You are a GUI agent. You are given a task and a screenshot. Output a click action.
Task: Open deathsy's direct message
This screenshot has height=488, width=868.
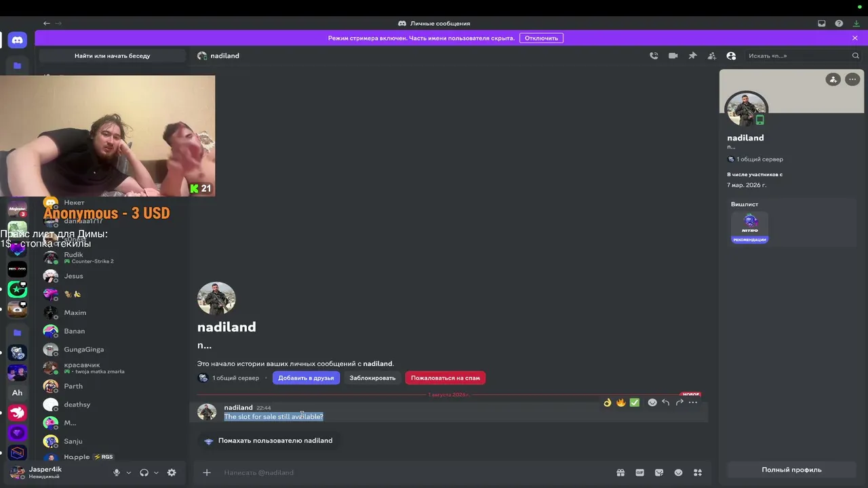tap(112, 404)
